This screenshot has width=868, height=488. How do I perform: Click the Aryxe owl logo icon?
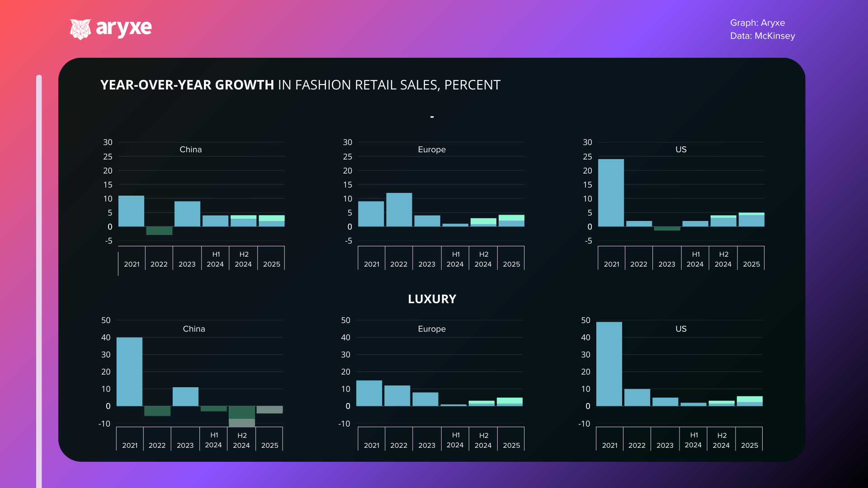(x=80, y=29)
